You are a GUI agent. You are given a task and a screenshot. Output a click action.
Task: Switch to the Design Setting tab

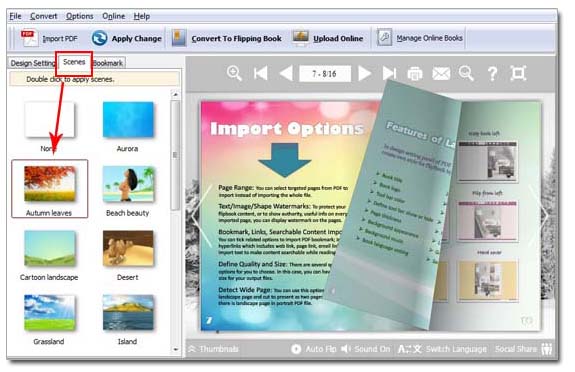click(33, 63)
